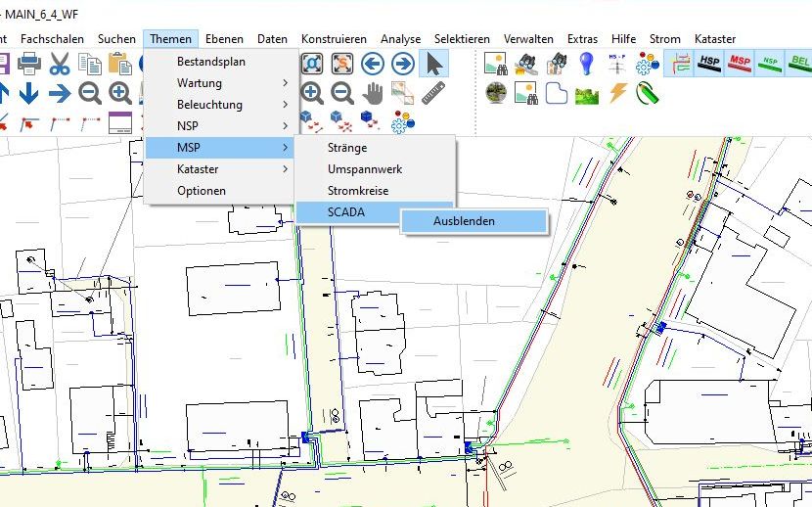Toggle the red MSP layer button

(x=741, y=65)
